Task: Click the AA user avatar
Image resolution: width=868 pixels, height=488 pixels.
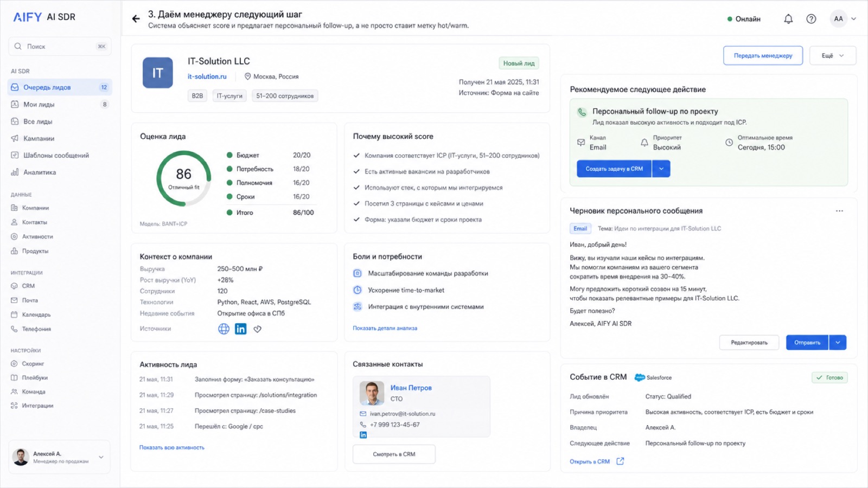Action: (838, 19)
